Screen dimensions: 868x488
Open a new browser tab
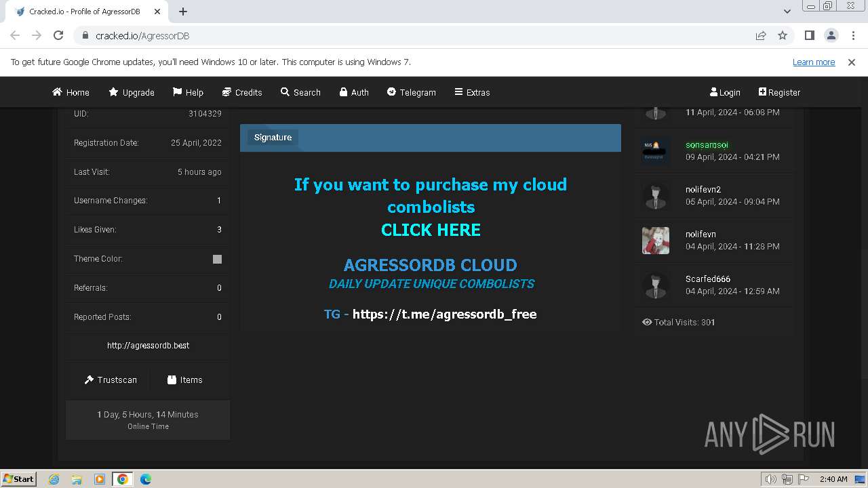tap(183, 12)
